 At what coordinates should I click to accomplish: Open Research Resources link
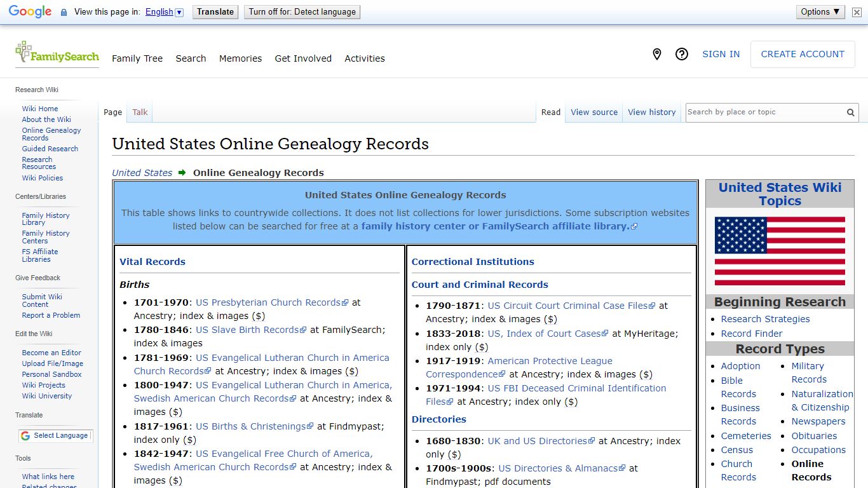coord(39,163)
